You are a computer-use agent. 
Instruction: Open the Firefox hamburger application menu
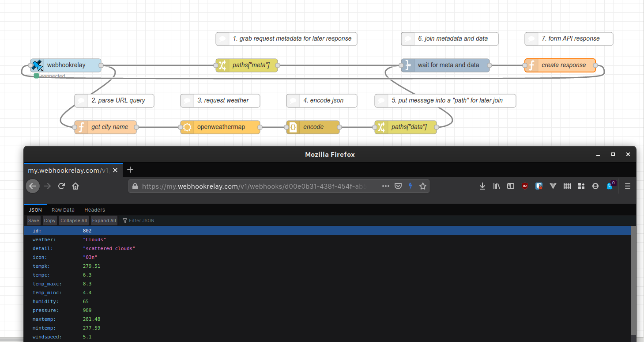pyautogui.click(x=627, y=186)
